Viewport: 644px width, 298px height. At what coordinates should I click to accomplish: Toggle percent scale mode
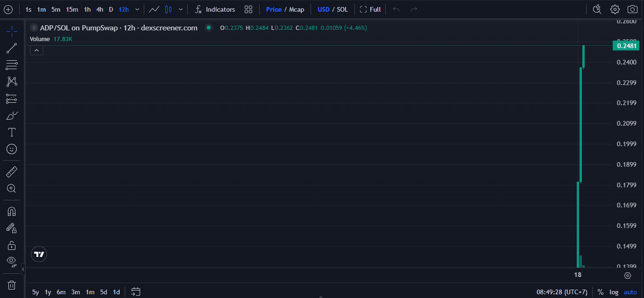(600, 292)
